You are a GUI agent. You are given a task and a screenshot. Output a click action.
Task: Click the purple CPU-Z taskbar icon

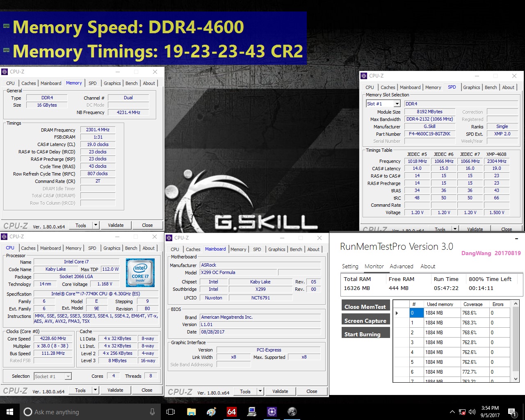coord(272,412)
